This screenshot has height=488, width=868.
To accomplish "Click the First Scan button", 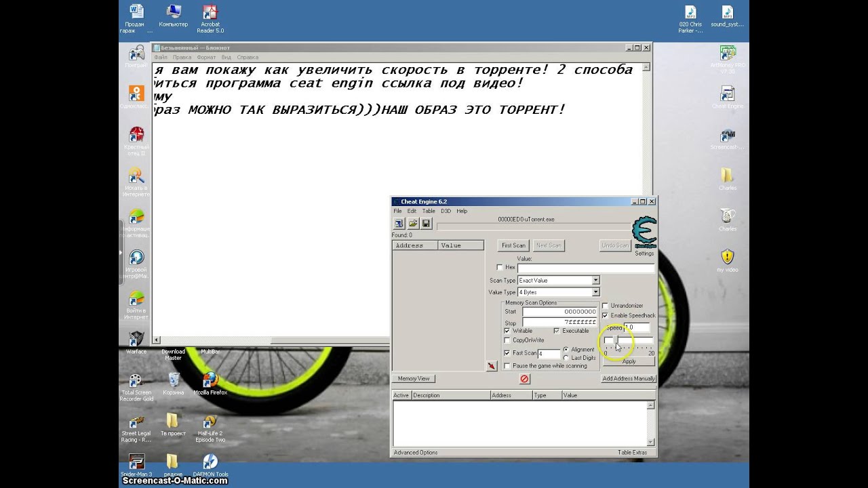I will 513,245.
